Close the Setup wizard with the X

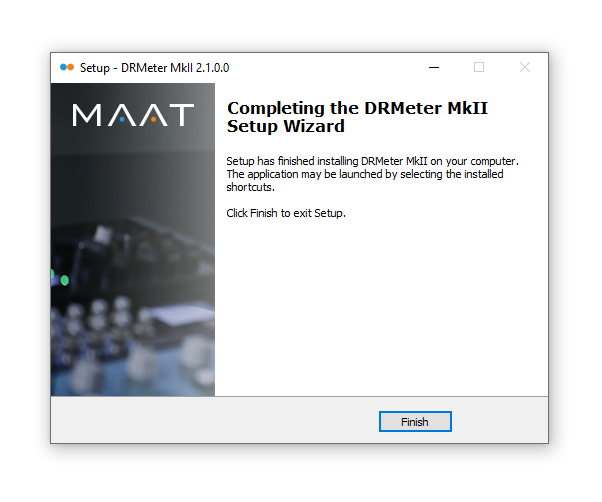pos(525,68)
